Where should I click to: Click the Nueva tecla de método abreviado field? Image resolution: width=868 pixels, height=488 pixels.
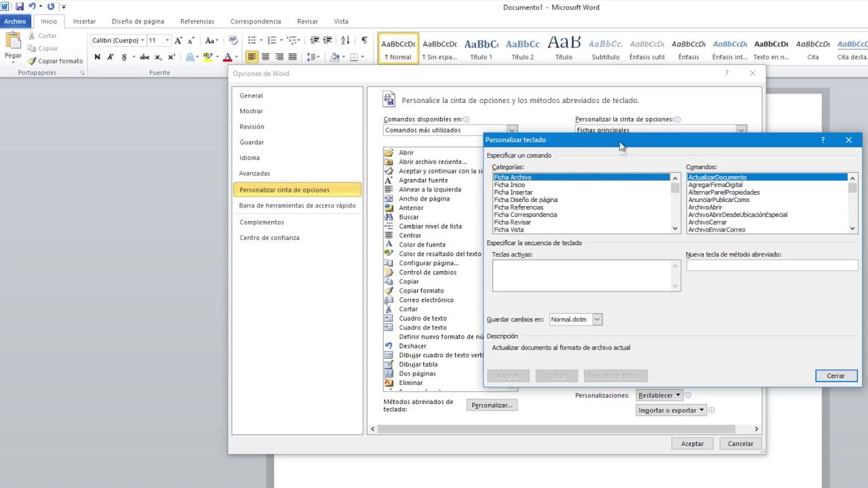pyautogui.click(x=772, y=266)
